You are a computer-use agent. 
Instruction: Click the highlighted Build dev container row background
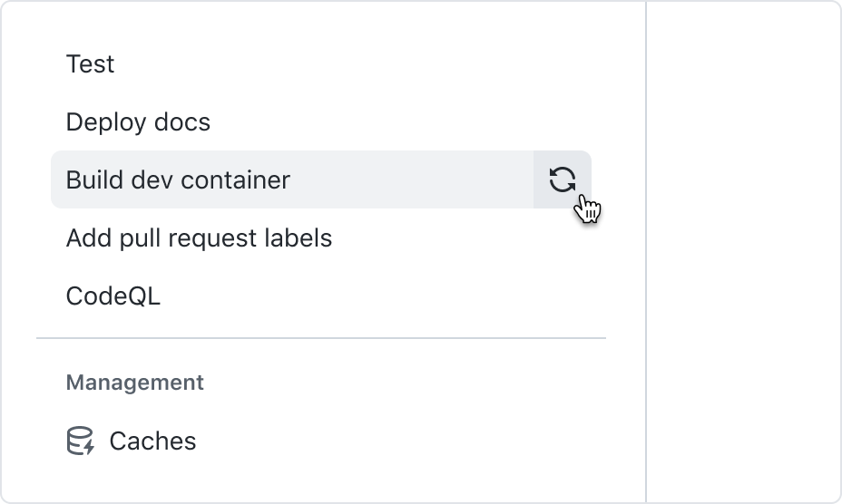click(321, 179)
